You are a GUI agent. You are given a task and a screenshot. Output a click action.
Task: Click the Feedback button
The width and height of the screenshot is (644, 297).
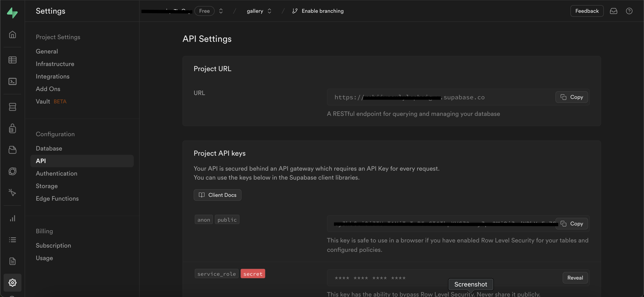(587, 11)
